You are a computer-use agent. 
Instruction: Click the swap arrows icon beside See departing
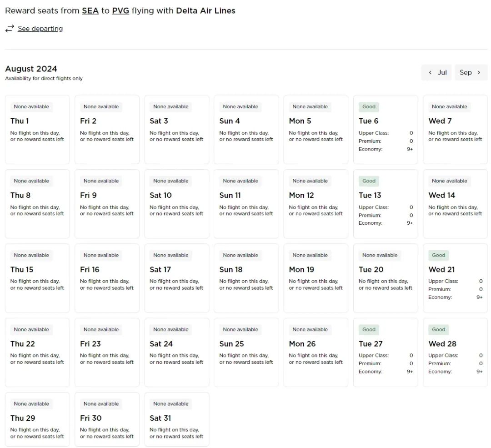point(10,29)
